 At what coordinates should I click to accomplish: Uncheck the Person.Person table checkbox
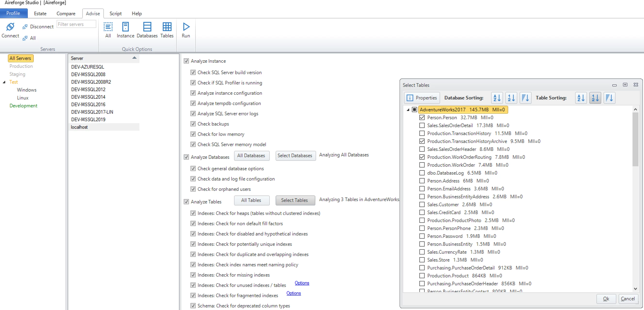(422, 117)
